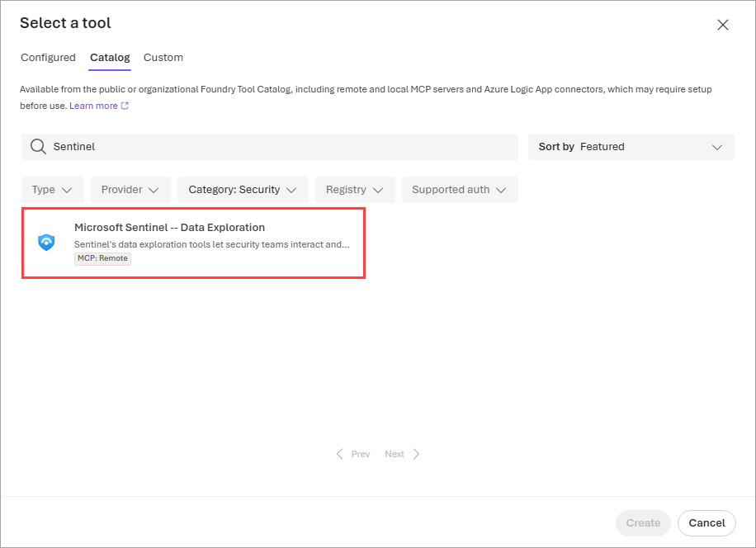Expand the Provider filter
756x548 pixels.
pos(130,190)
